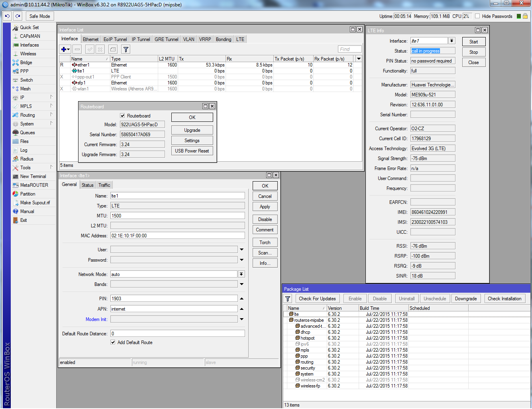532x409 pixels.
Task: Toggle Add Default Route checkbox
Action: tap(113, 342)
